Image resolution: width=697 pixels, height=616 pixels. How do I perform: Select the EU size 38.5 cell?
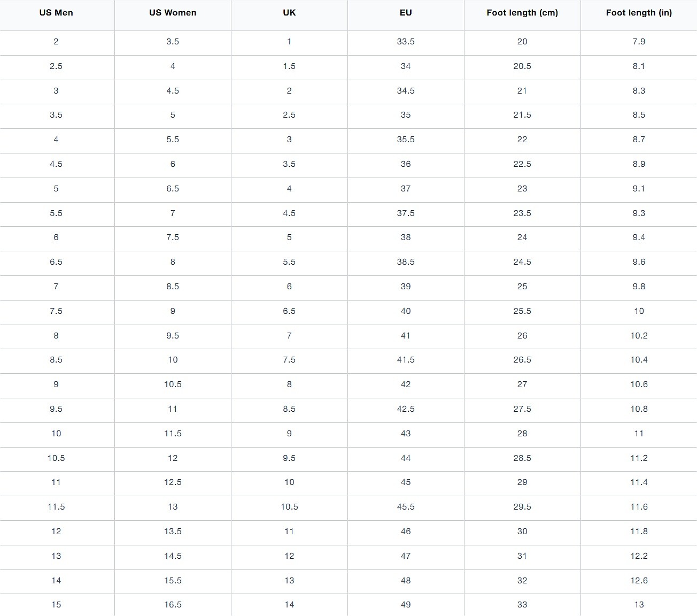[x=406, y=262]
